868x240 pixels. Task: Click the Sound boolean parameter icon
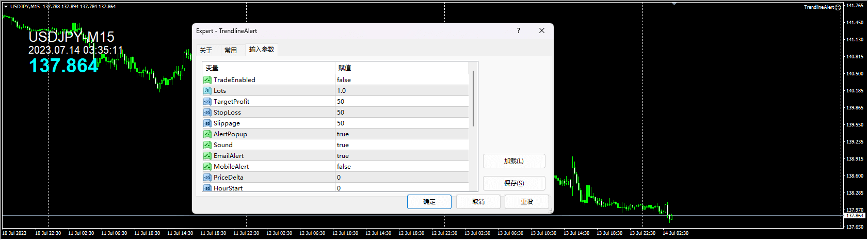coord(207,145)
